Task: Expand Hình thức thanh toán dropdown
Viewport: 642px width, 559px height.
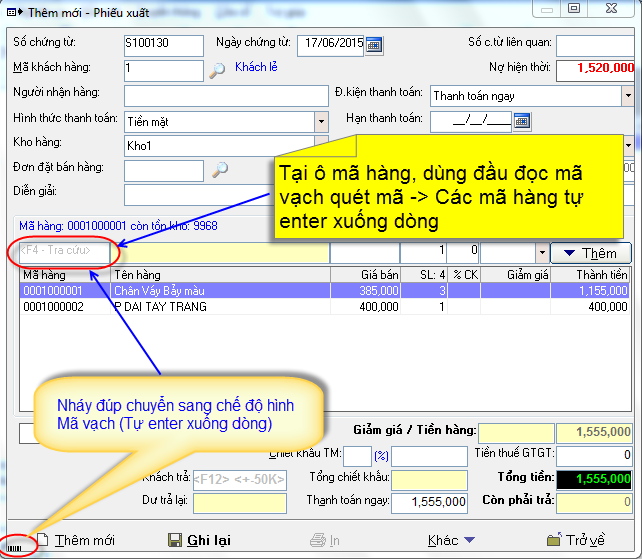Action: tap(321, 121)
